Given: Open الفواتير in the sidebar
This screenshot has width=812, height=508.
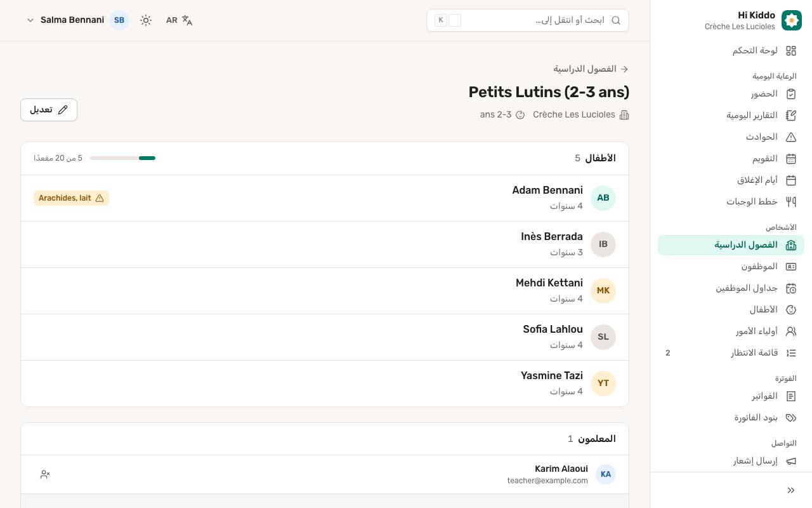Looking at the screenshot, I should [x=731, y=396].
